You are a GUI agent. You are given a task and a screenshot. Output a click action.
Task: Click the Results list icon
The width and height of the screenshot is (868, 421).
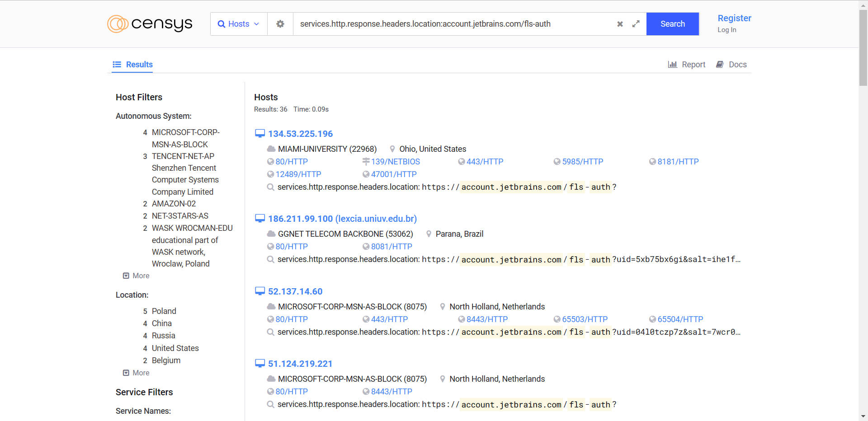tap(117, 65)
